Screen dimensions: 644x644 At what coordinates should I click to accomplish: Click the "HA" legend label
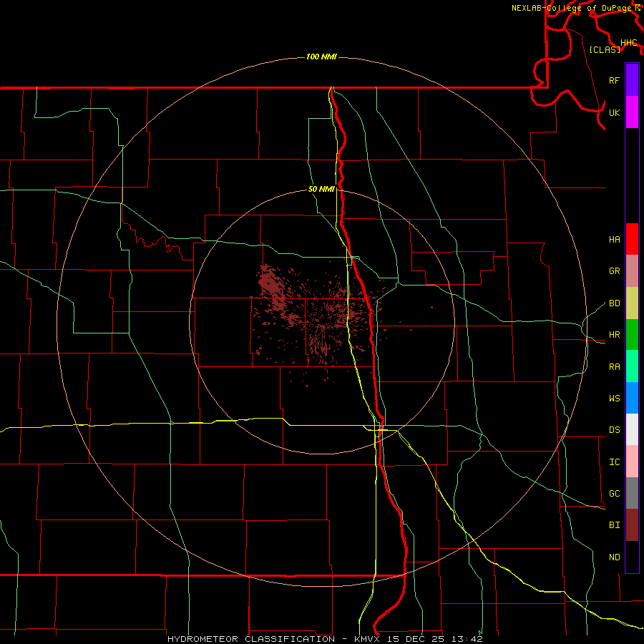[x=615, y=240]
